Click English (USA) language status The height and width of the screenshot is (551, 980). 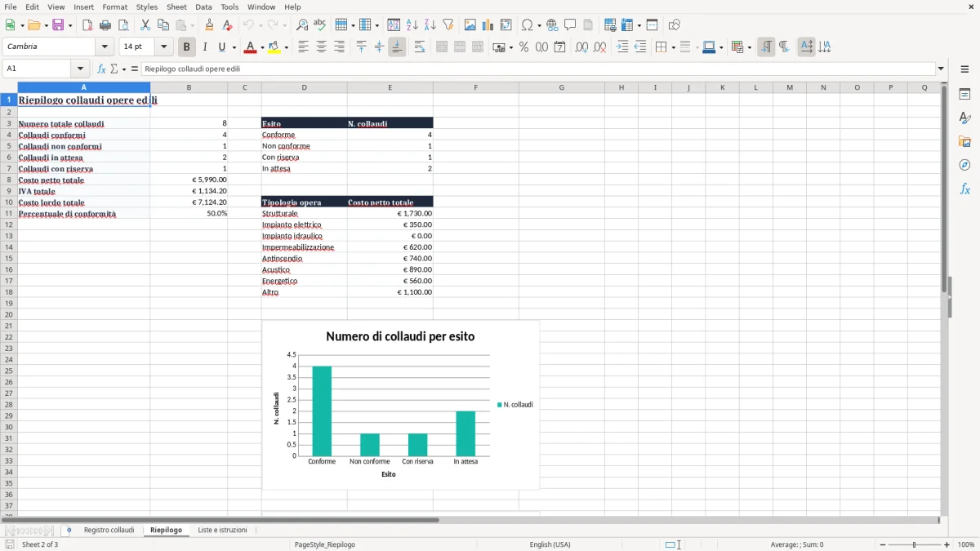[x=550, y=544]
